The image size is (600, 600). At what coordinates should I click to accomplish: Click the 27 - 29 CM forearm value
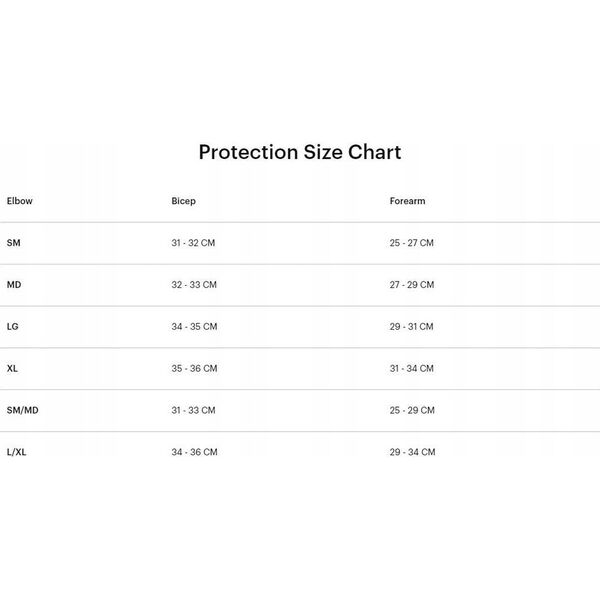tap(412, 285)
